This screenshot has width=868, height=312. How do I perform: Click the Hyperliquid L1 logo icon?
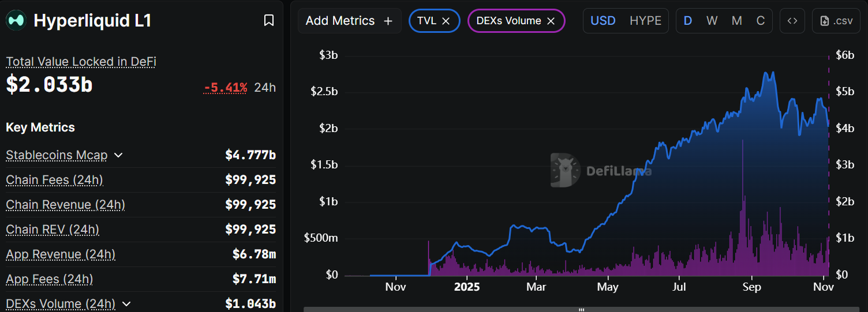click(16, 21)
